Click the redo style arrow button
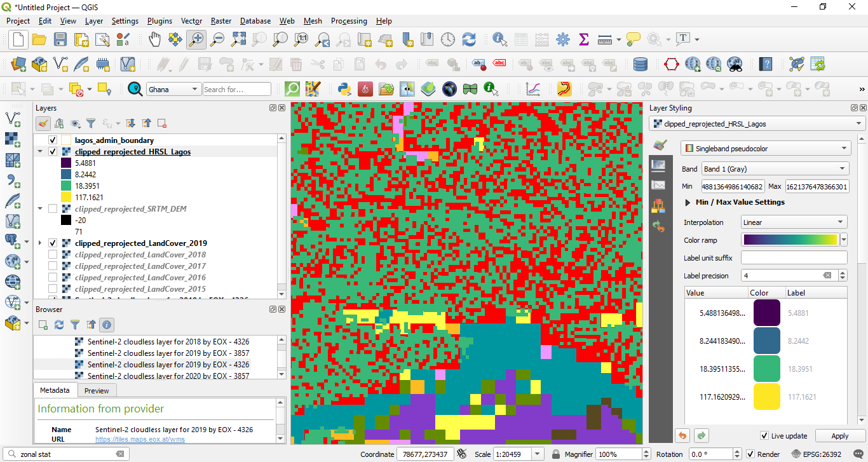Image resolution: width=868 pixels, height=462 pixels. [702, 436]
